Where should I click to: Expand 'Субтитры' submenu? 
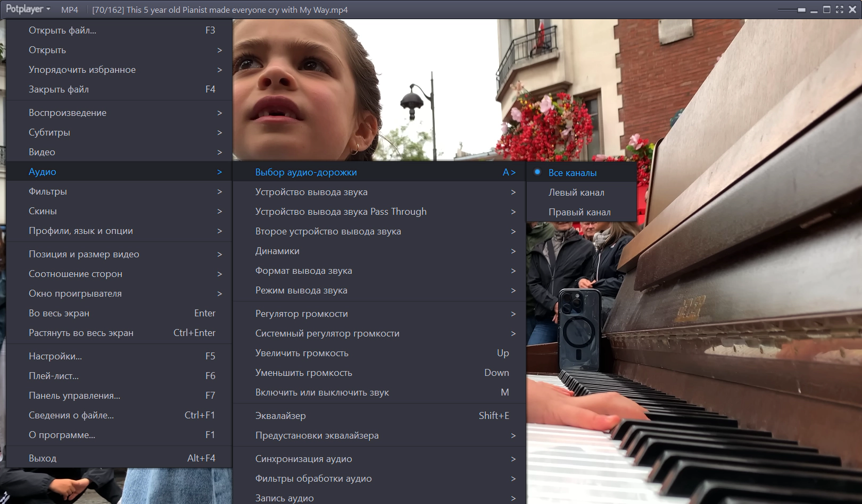pos(119,132)
